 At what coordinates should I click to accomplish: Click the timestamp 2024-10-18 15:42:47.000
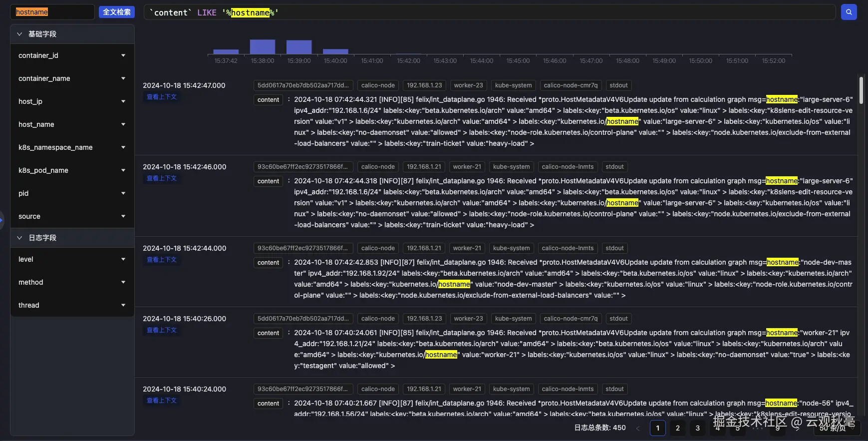[x=184, y=85]
